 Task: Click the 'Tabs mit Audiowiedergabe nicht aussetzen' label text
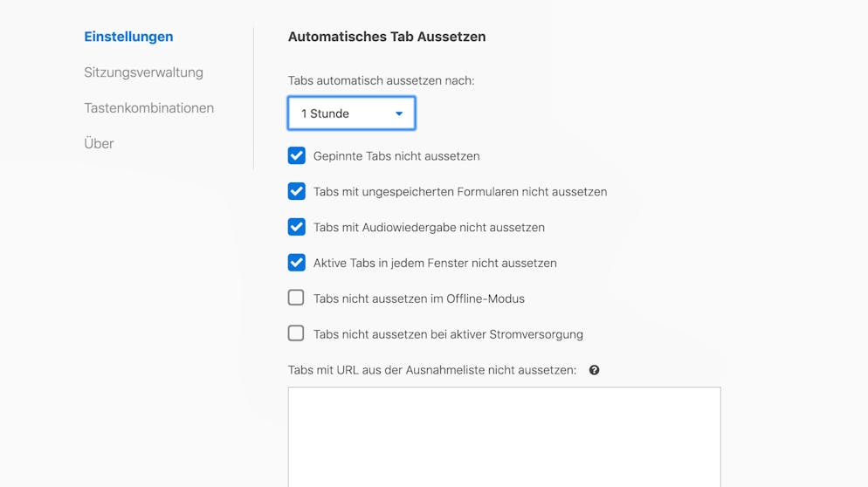point(429,228)
